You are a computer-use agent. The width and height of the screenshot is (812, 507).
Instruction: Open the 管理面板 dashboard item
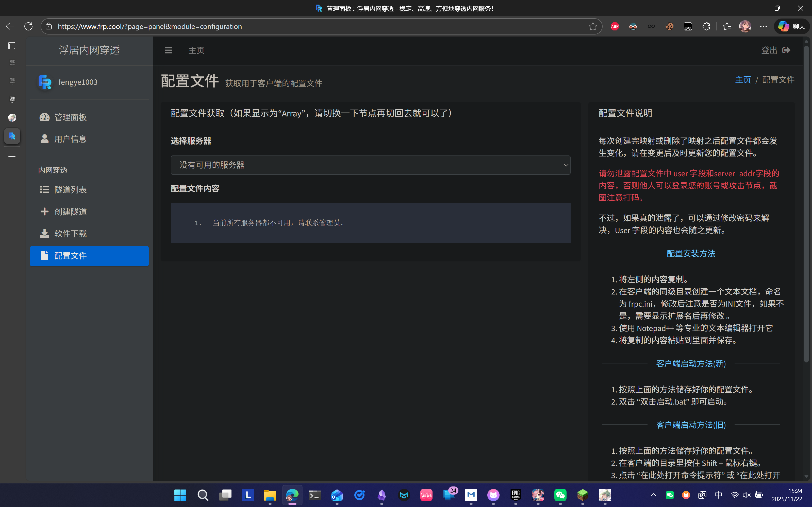click(71, 117)
